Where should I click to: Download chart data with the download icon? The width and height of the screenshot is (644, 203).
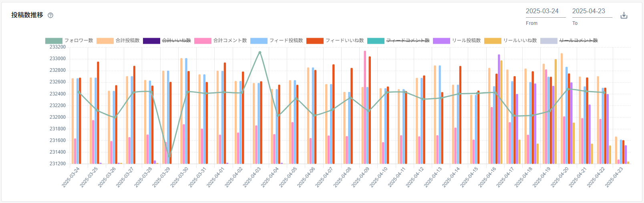click(x=624, y=16)
